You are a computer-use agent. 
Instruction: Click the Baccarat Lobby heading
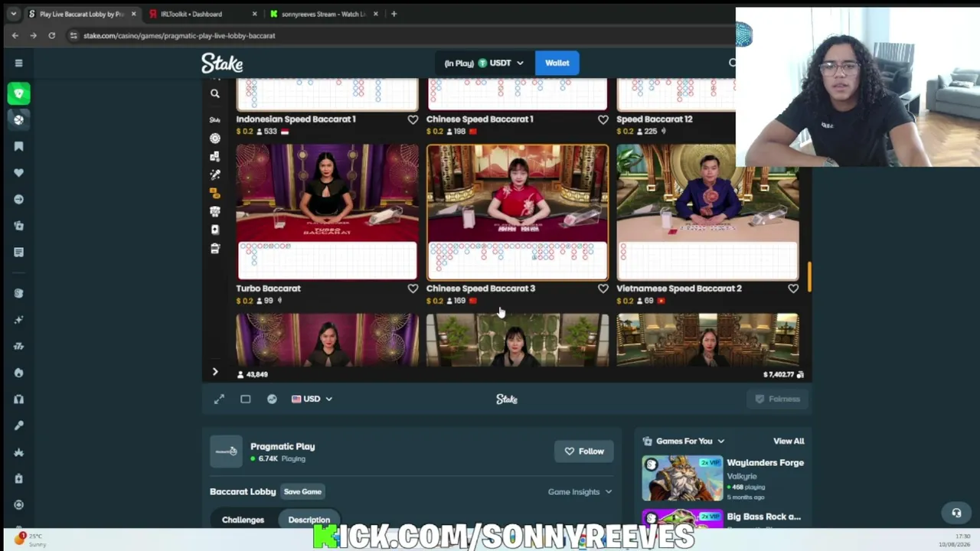(243, 492)
